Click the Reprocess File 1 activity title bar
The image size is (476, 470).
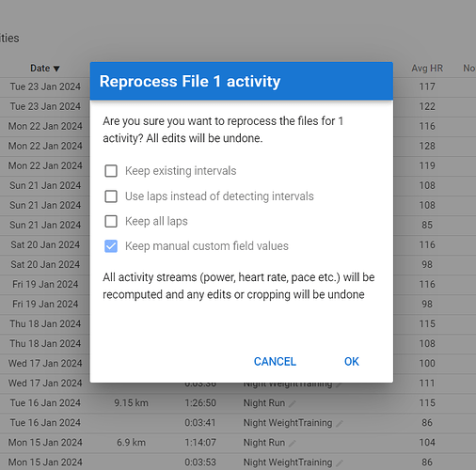click(x=242, y=81)
